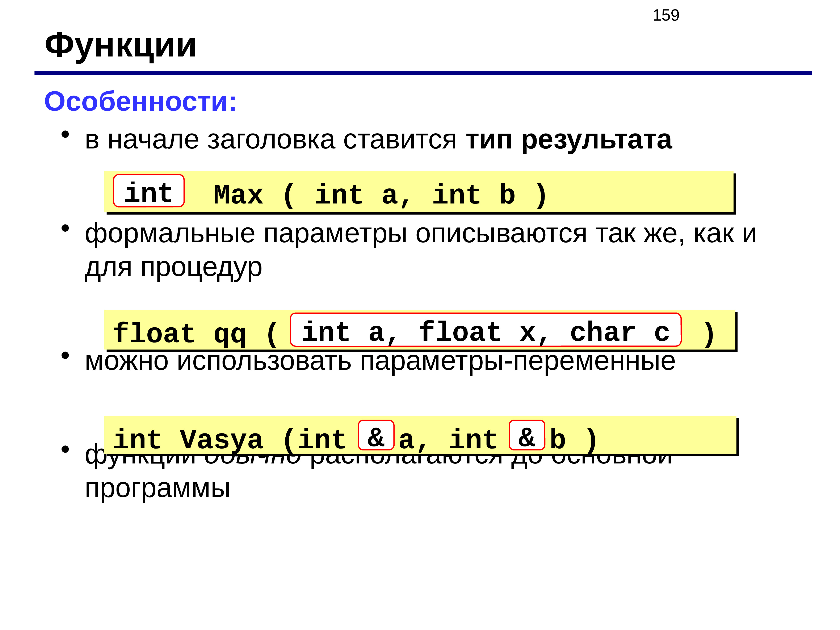The image size is (840, 630).
Task: Click the slide title "Функции"
Action: click(120, 47)
